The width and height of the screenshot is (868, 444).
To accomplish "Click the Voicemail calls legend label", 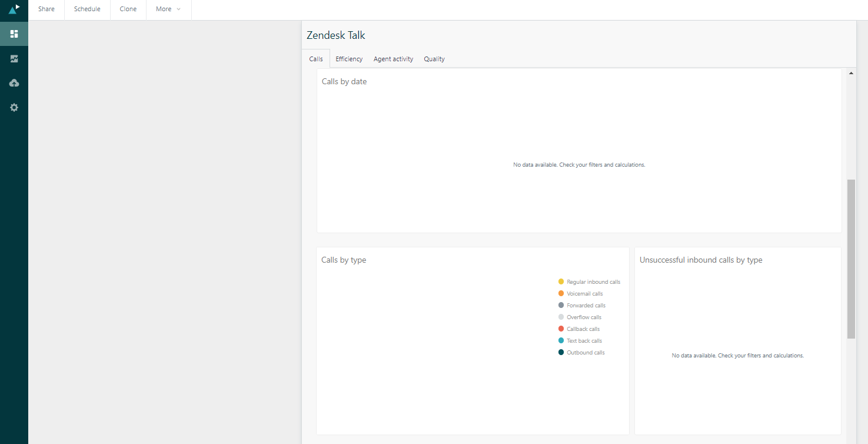I will pos(585,294).
